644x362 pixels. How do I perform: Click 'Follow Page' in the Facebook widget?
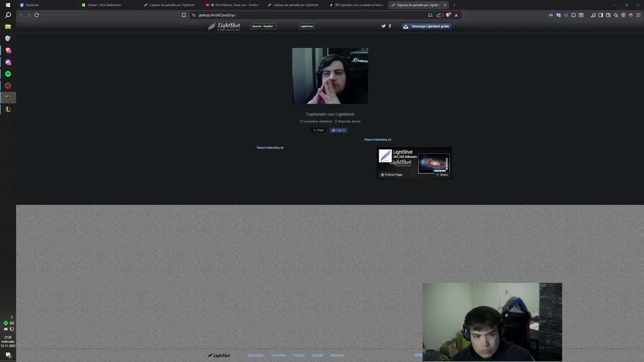point(391,174)
